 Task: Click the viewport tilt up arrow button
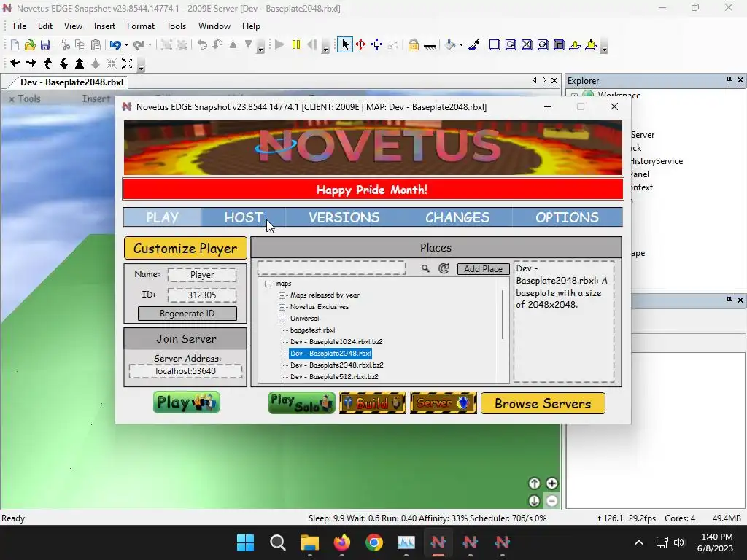pos(534,483)
